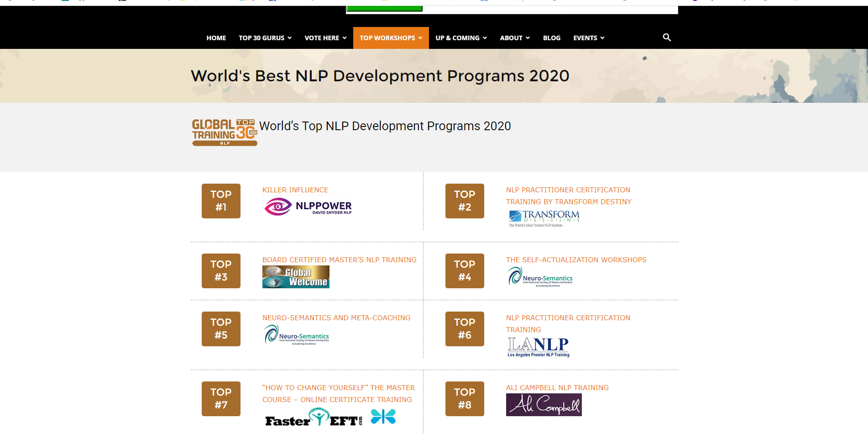Open the NLP Power David Snyder logo
Screen dimensions: 868x434
point(309,206)
